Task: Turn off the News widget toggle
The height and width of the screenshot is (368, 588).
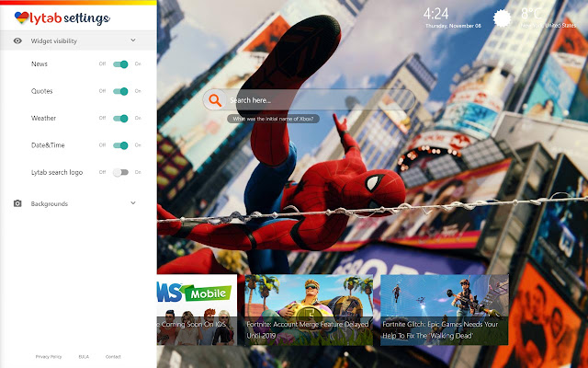Action: pos(120,64)
